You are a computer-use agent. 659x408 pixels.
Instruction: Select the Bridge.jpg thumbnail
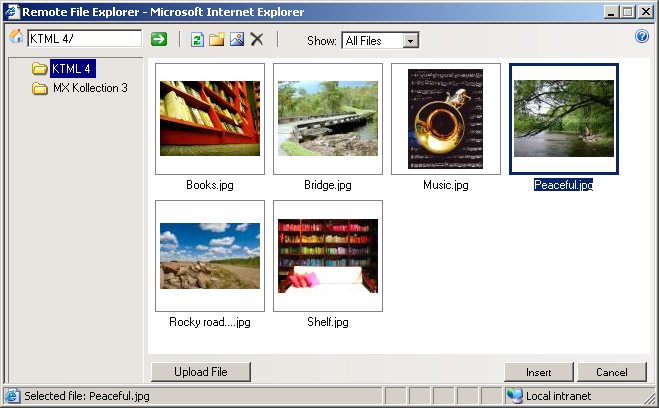tap(328, 119)
